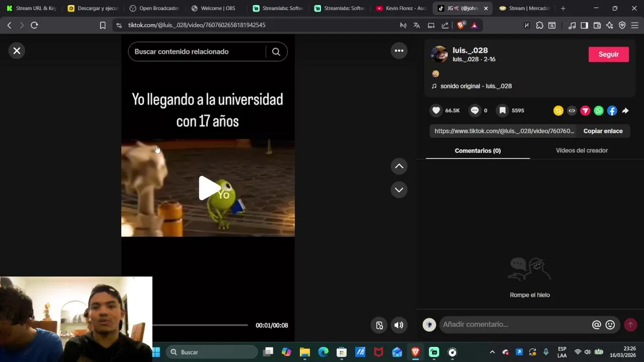This screenshot has height=362, width=644.
Task: Open the taskbar volume control
Action: click(587, 352)
